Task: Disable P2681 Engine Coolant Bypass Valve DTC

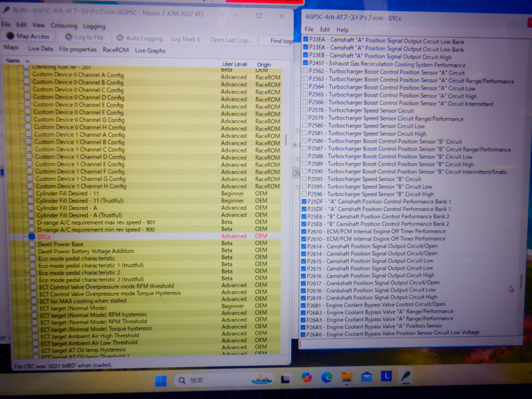Action: click(x=303, y=305)
